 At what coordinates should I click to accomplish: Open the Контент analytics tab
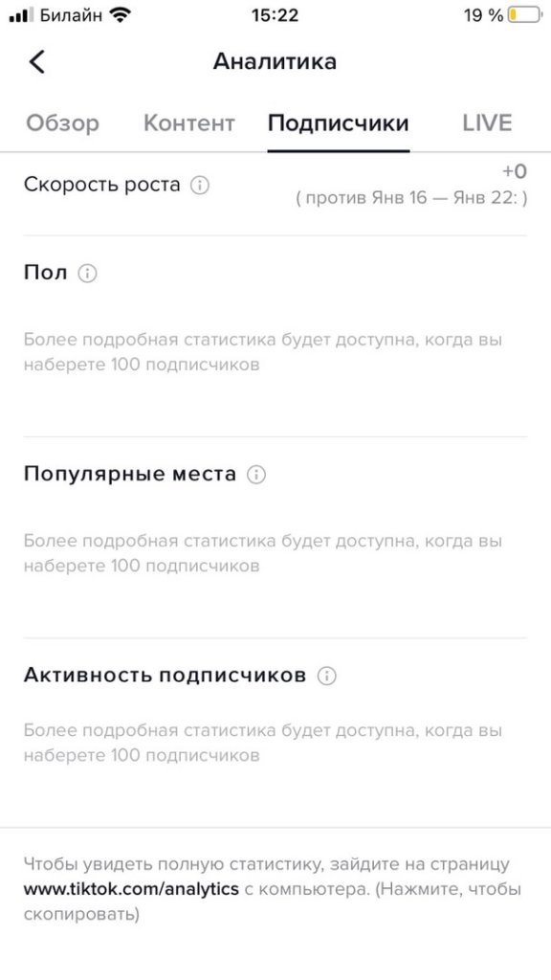tap(188, 122)
